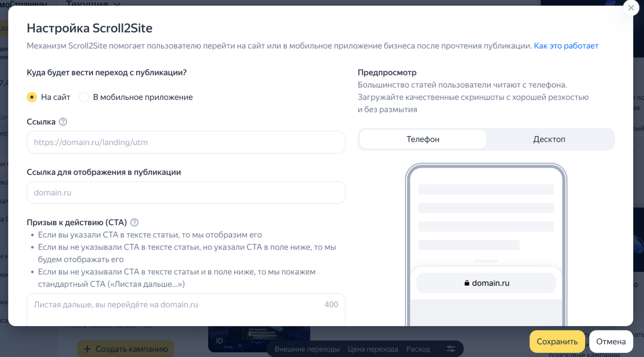Click help icon beside Призыв к действию
Screen dimensions: 644x357
(134, 222)
